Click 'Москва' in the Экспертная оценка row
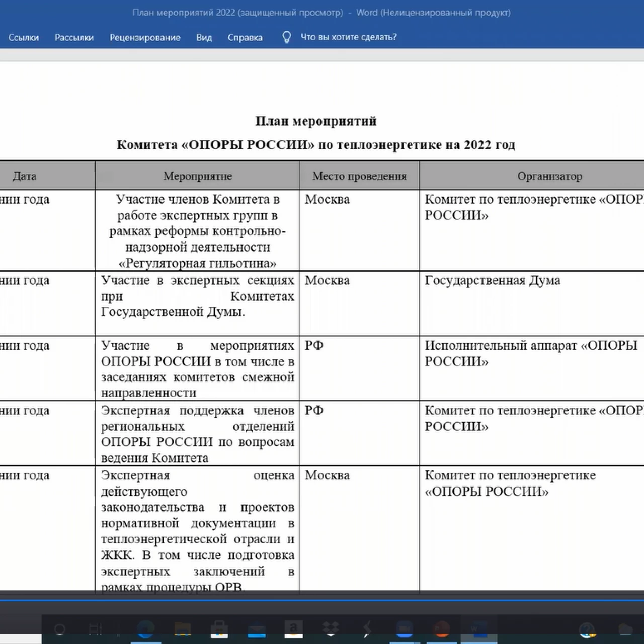 [x=327, y=475]
